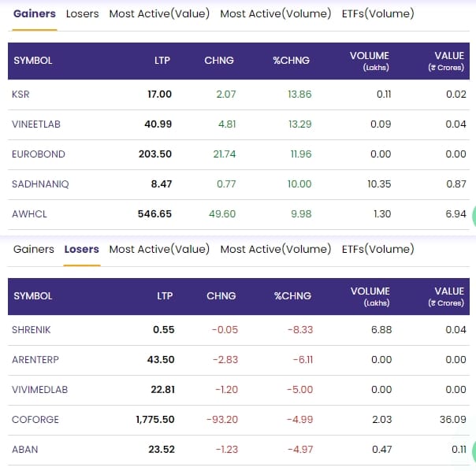Open VIVIMEDLAB stock details
The height and width of the screenshot is (471, 476).
(39, 390)
